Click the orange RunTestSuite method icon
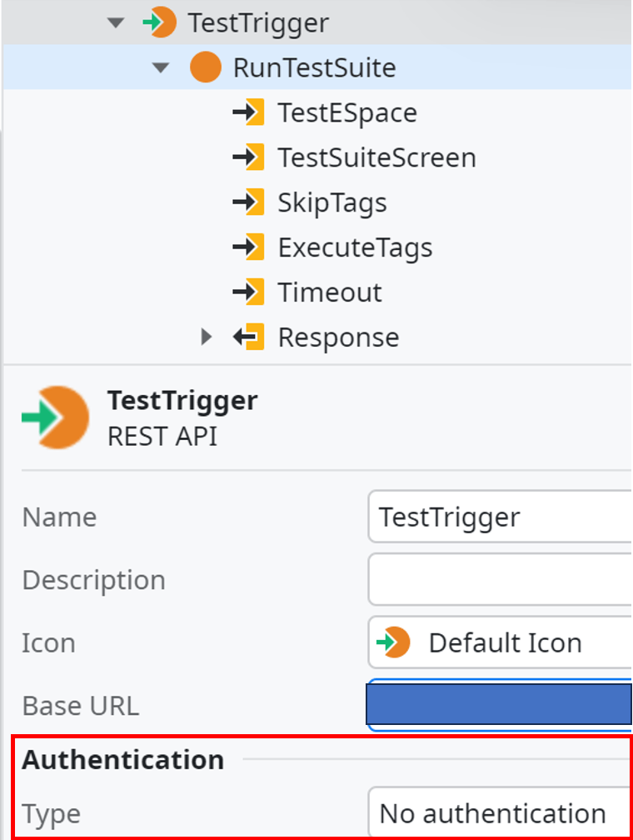The height and width of the screenshot is (840, 633). point(206,67)
